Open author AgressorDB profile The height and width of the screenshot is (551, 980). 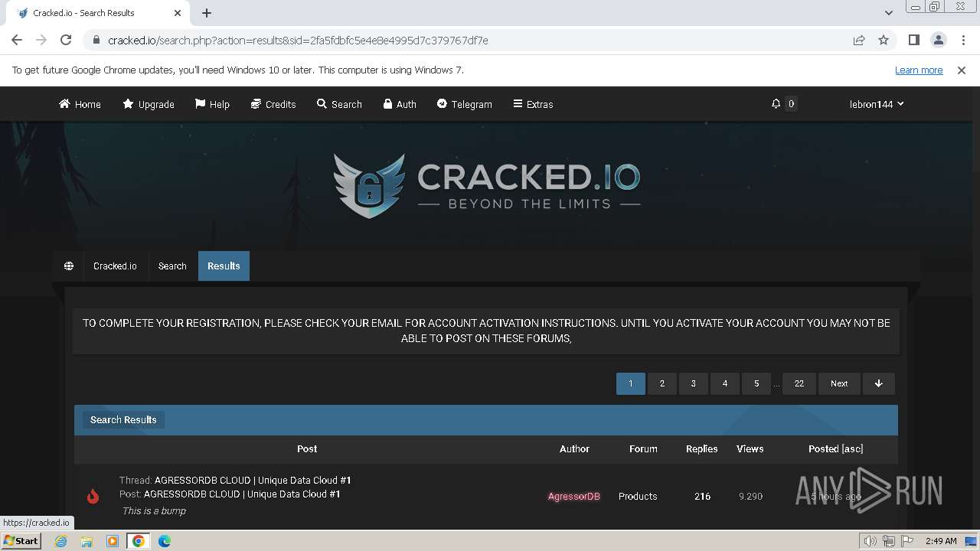click(x=574, y=497)
